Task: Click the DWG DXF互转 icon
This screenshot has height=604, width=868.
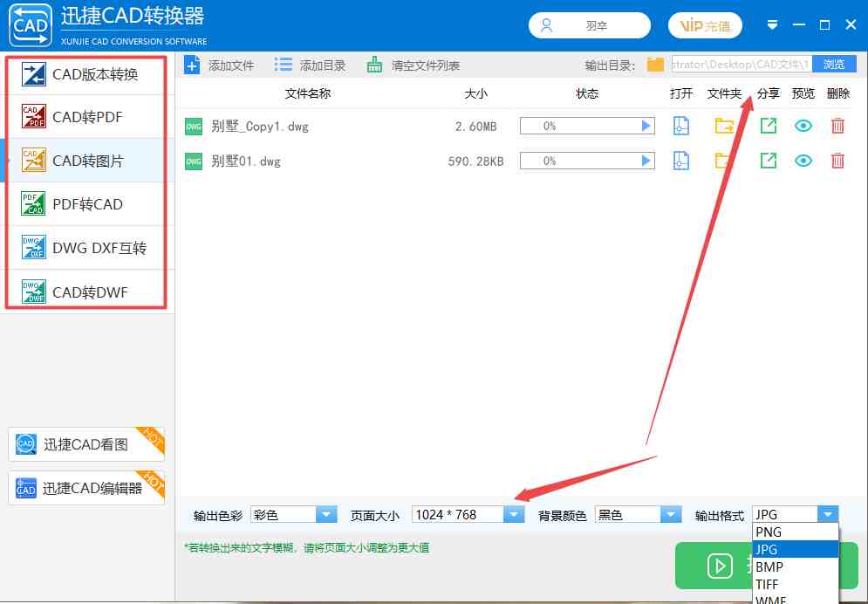Action: (33, 248)
